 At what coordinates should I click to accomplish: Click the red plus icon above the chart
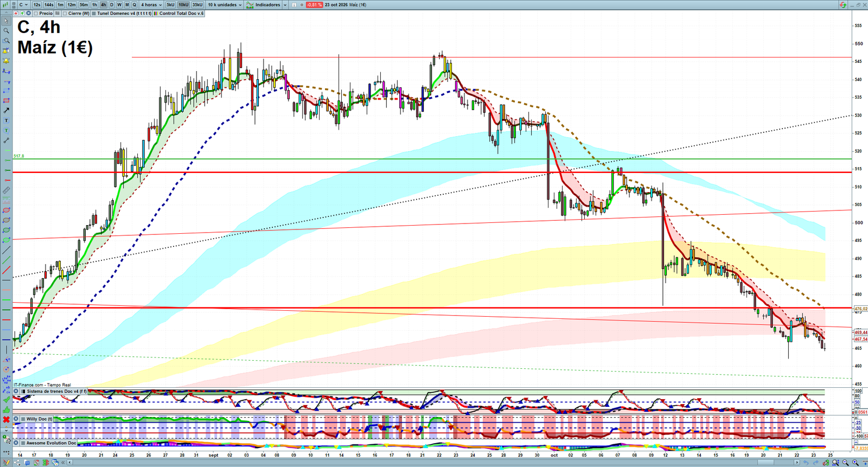(16, 13)
